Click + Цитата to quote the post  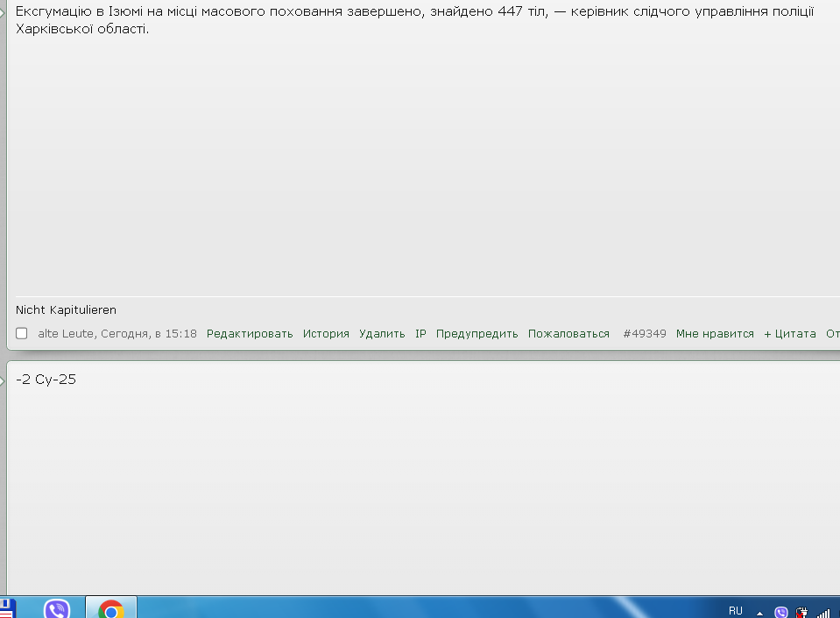click(x=790, y=333)
